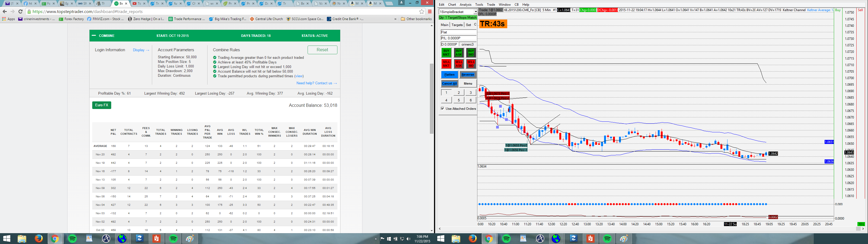Open the crinerinvestments bookmark
The width and height of the screenshot is (868, 244).
click(36, 19)
